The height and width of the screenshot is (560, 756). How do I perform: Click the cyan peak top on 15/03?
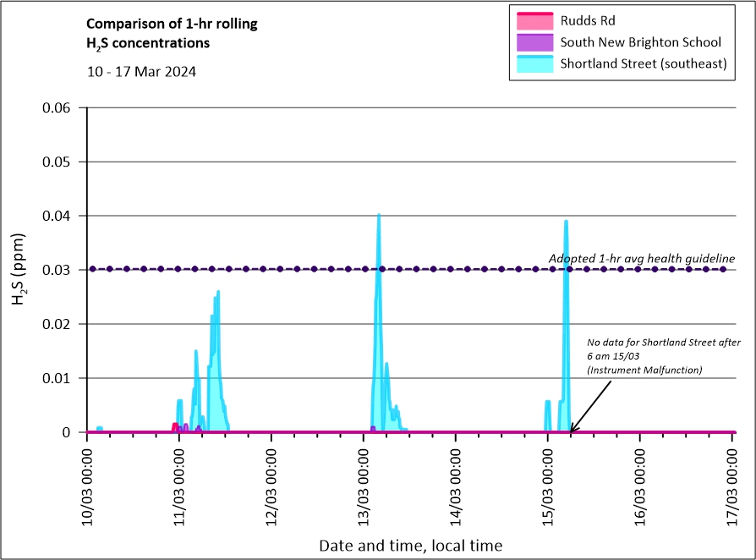point(566,222)
